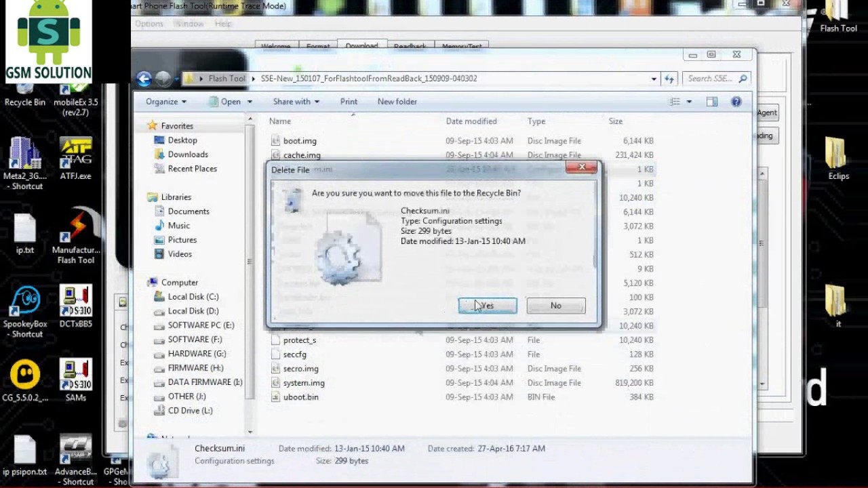
Task: Select Recent Places in navigation pane
Action: point(193,169)
